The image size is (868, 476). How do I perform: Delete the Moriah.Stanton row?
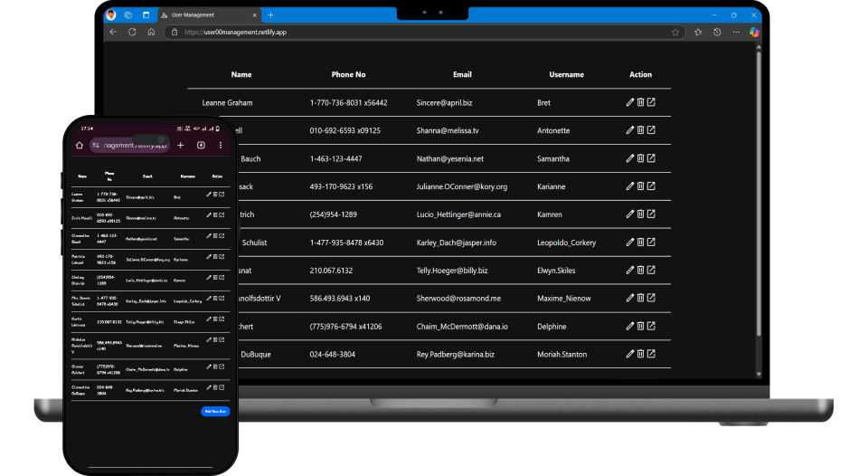(640, 354)
